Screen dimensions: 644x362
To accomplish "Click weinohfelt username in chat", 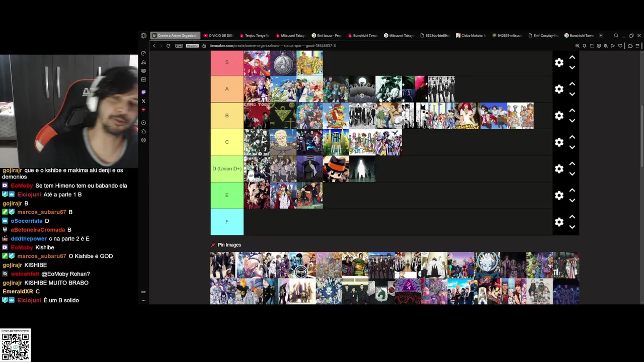I will (25, 274).
